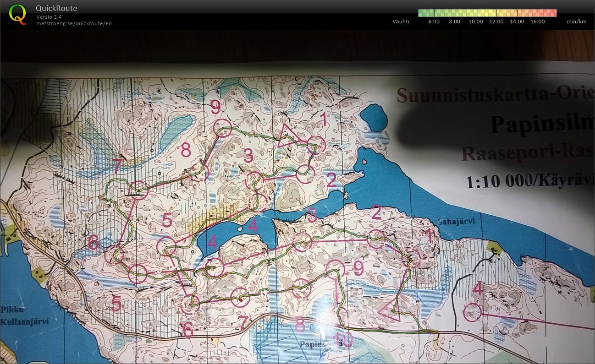Click the 8:00 pace label
The image size is (595, 364).
coord(454,22)
